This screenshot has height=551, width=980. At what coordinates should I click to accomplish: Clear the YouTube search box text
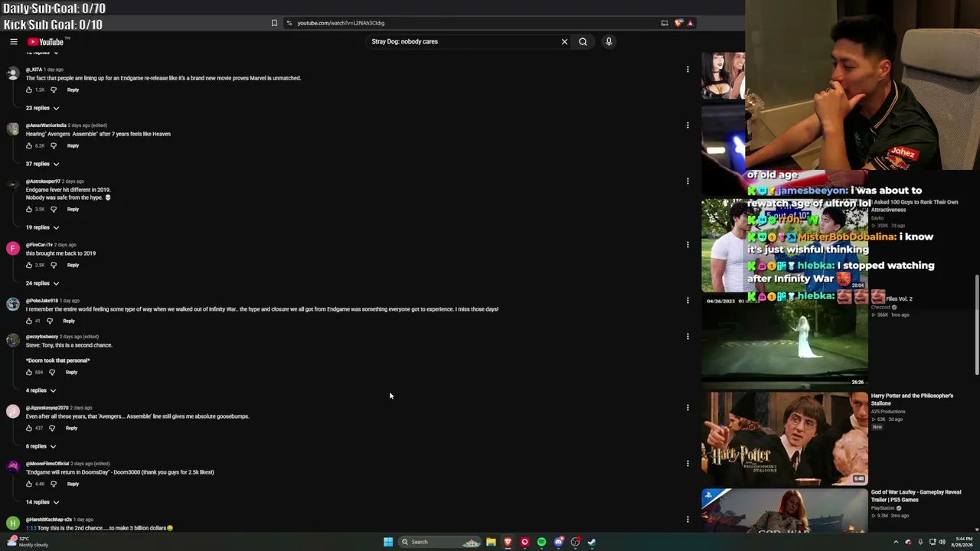(x=564, y=41)
